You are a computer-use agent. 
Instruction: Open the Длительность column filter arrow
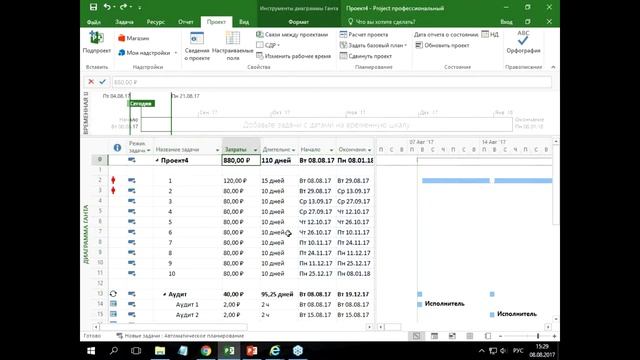click(293, 150)
